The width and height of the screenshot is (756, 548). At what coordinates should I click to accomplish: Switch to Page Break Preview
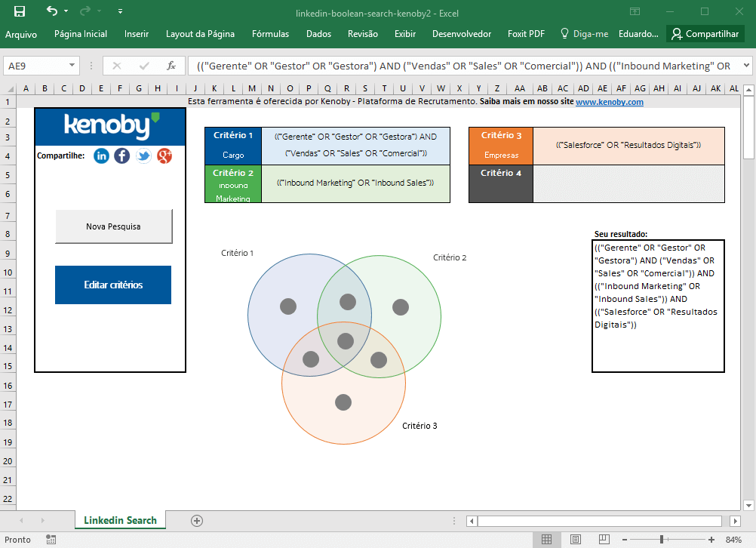604,539
